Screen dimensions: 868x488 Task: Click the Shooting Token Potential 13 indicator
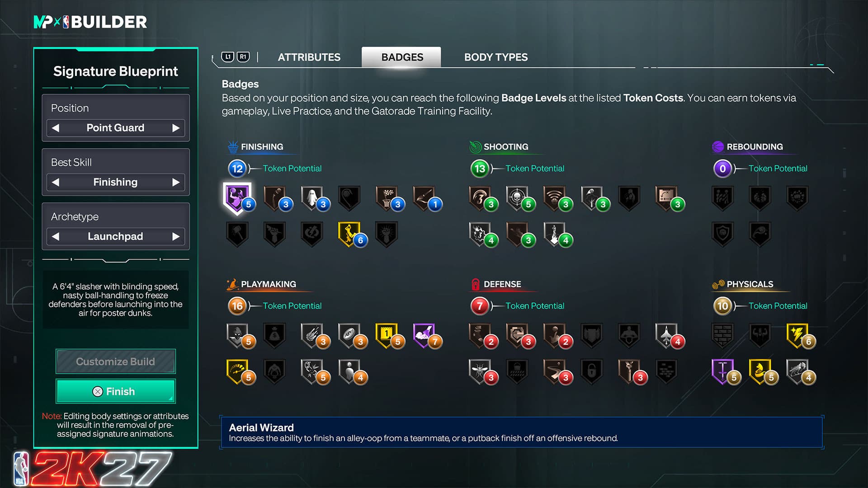point(480,169)
